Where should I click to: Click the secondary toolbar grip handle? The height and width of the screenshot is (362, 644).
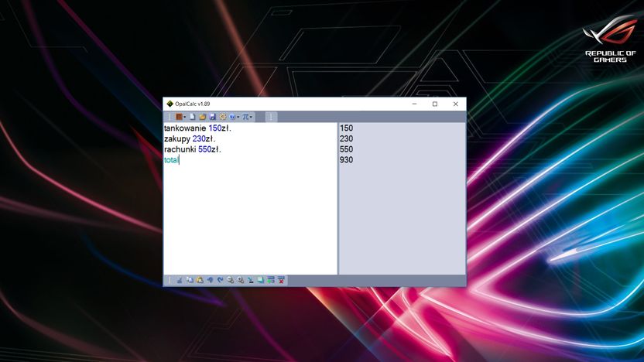(x=271, y=117)
